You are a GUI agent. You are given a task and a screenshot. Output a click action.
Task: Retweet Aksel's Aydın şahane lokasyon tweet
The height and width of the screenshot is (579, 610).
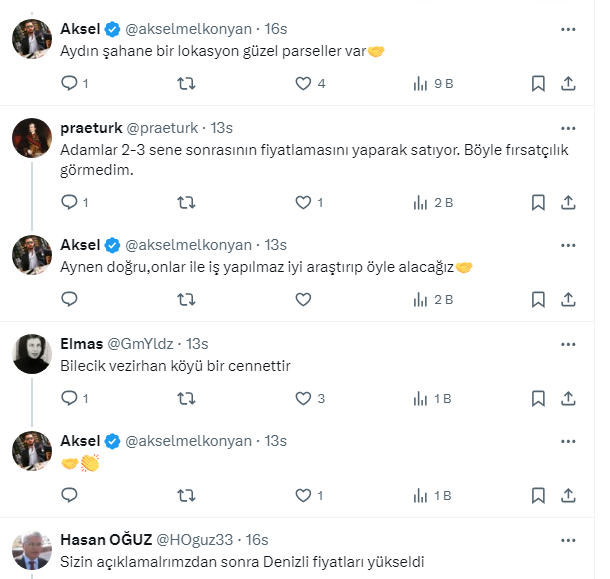point(186,85)
